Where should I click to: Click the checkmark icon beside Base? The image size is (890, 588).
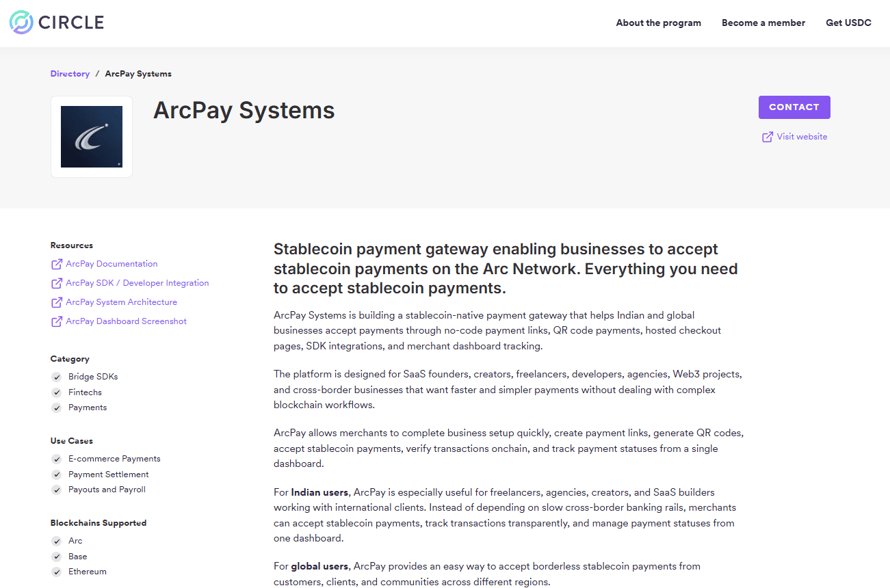point(56,557)
